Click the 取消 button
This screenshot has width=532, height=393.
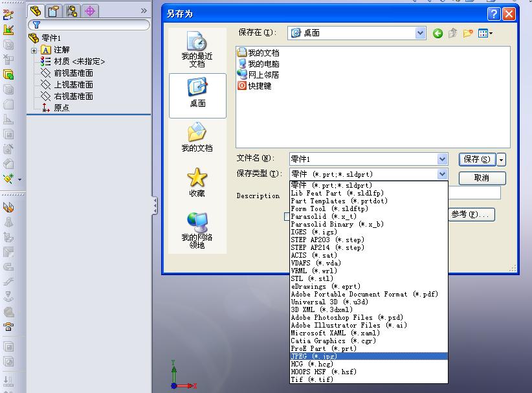pyautogui.click(x=482, y=178)
